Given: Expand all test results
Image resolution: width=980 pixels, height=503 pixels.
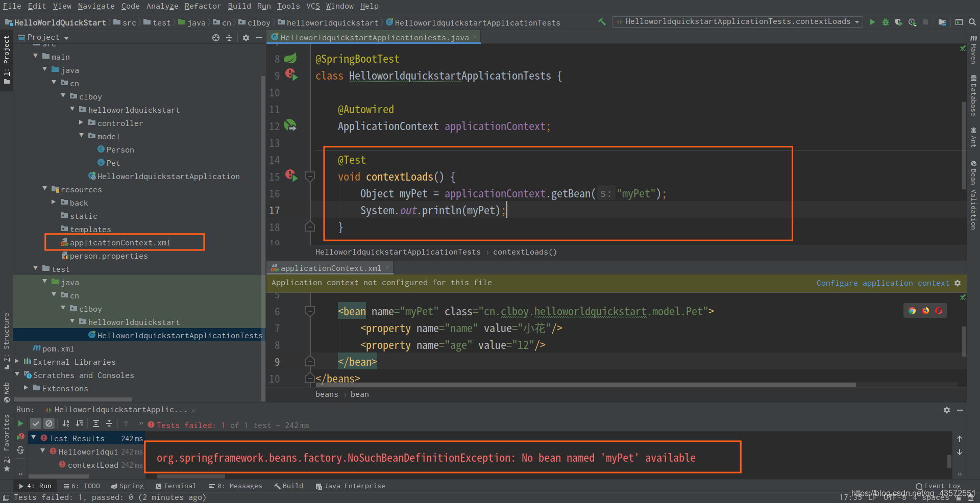Looking at the screenshot, I should pyautogui.click(x=96, y=423).
